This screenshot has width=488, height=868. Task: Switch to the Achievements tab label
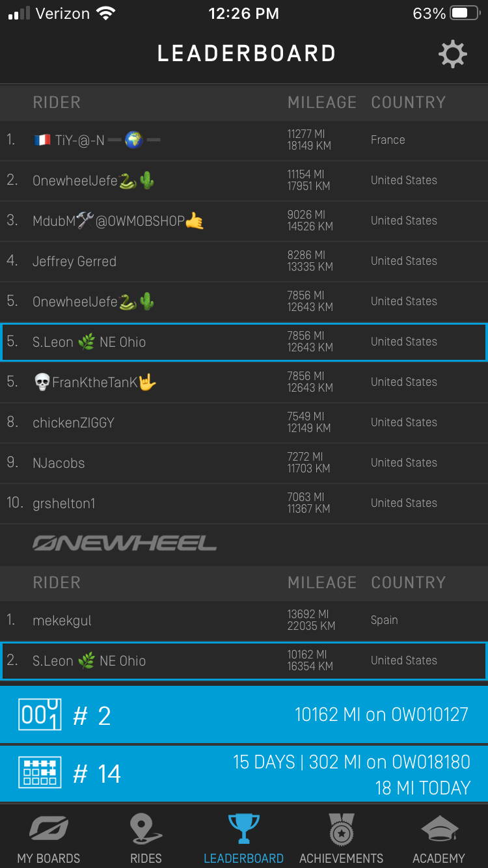point(341,858)
